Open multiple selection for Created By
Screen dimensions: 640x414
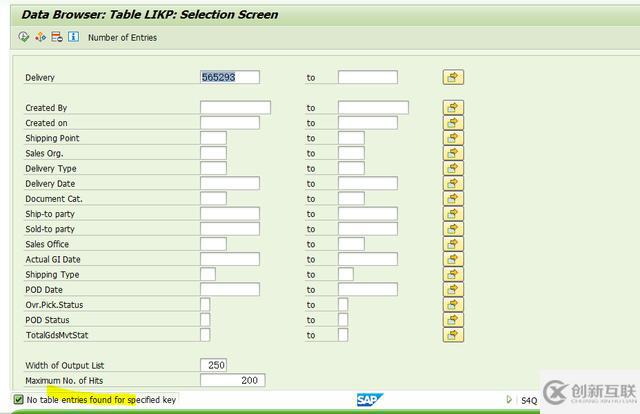click(453, 108)
